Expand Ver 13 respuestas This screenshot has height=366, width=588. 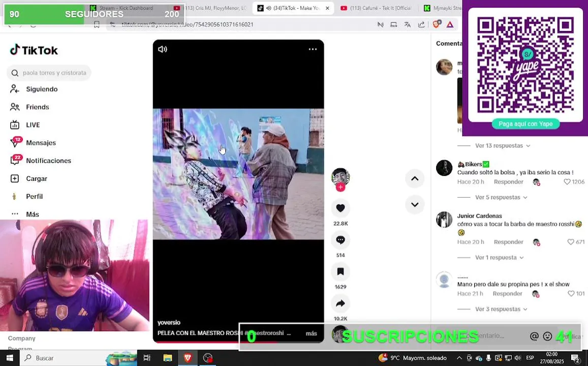coord(503,145)
